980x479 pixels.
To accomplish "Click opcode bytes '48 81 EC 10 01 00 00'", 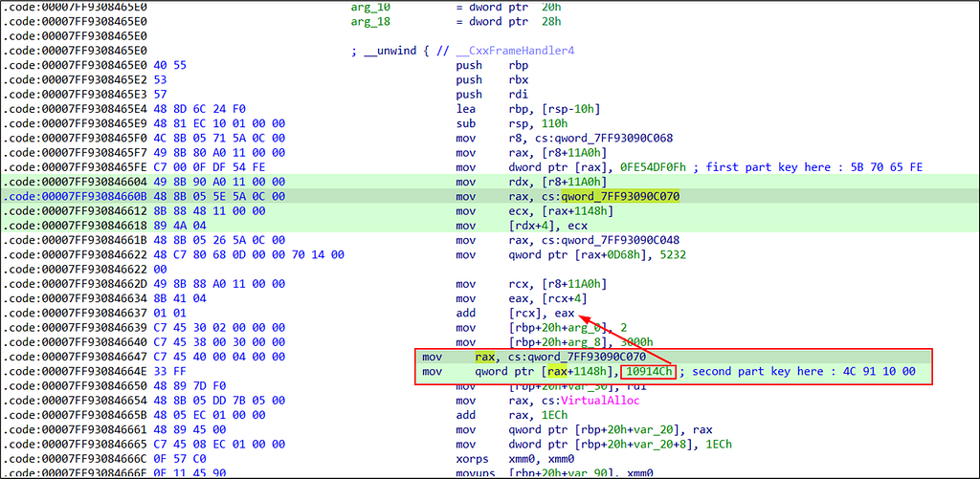I will pos(219,123).
